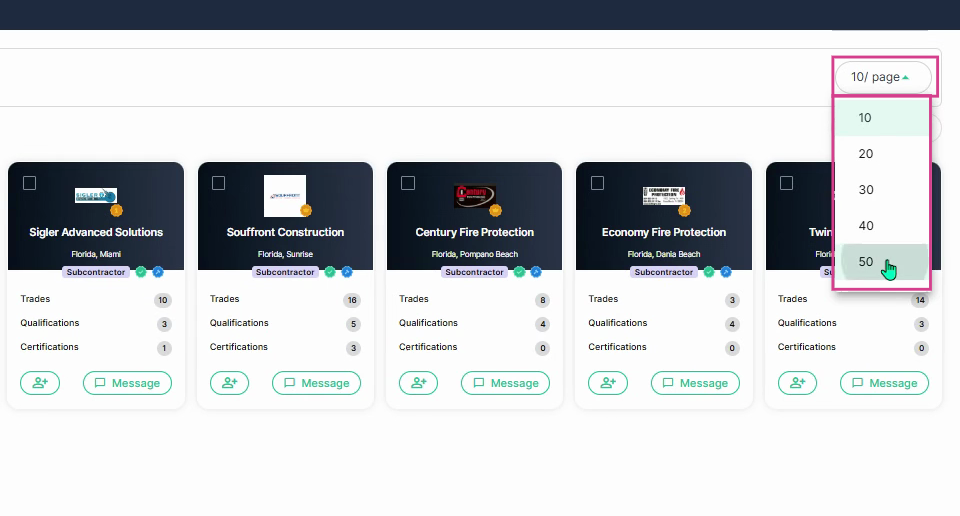Click Message button on Twin card
The height and width of the screenshot is (516, 960).
click(885, 383)
